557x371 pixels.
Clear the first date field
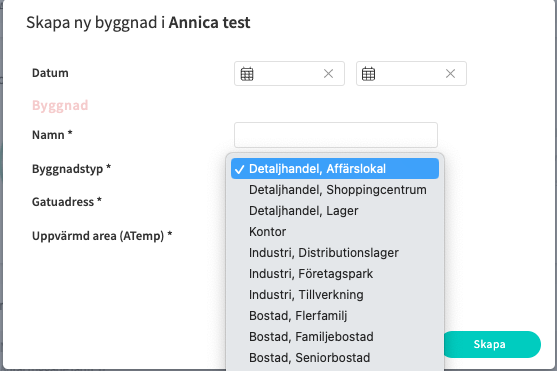click(329, 74)
